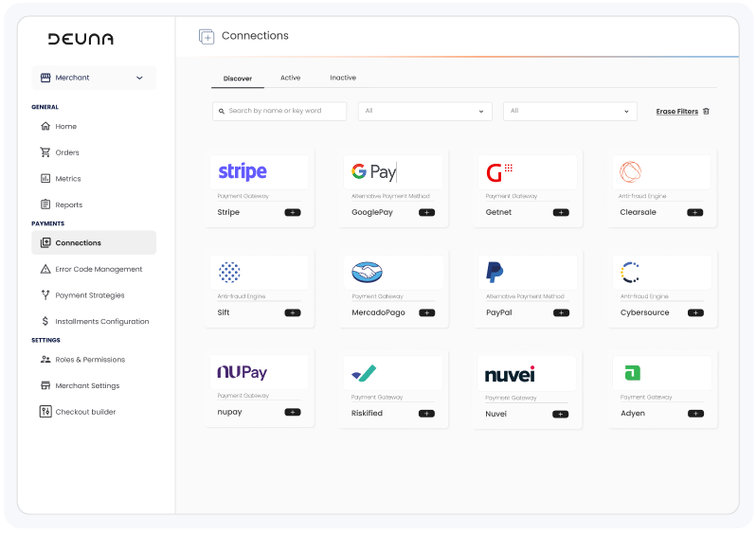Click the Merchant Settings store icon
The image size is (756, 533).
click(x=45, y=385)
